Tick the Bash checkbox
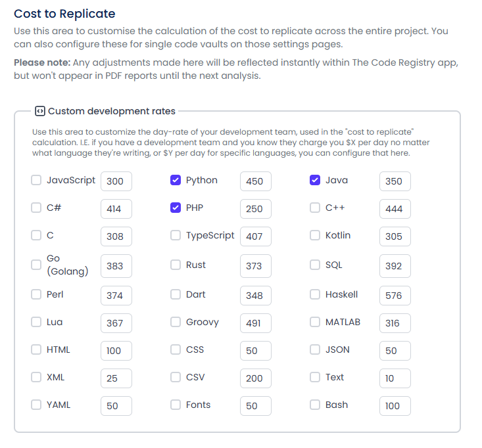Image resolution: width=482 pixels, height=448 pixels. pos(315,405)
